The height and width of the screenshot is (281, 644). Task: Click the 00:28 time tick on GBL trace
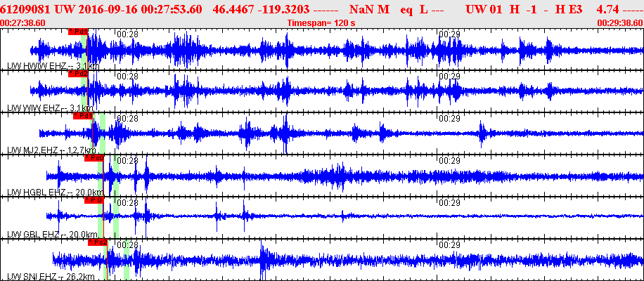tap(128, 202)
